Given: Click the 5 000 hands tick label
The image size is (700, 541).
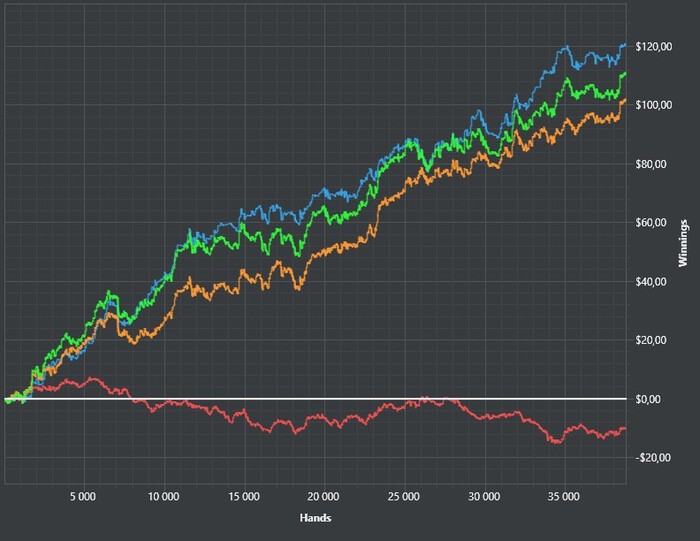Looking at the screenshot, I should point(83,496).
